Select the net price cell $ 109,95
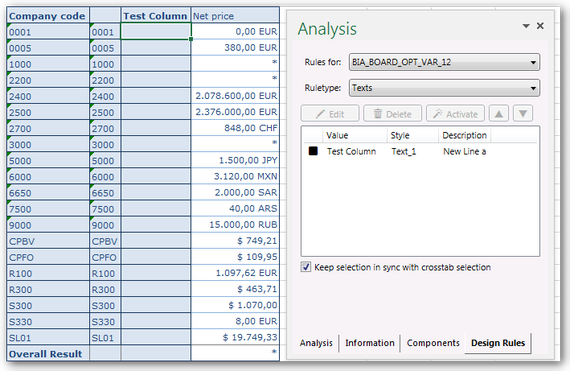The width and height of the screenshot is (570, 371). click(235, 257)
